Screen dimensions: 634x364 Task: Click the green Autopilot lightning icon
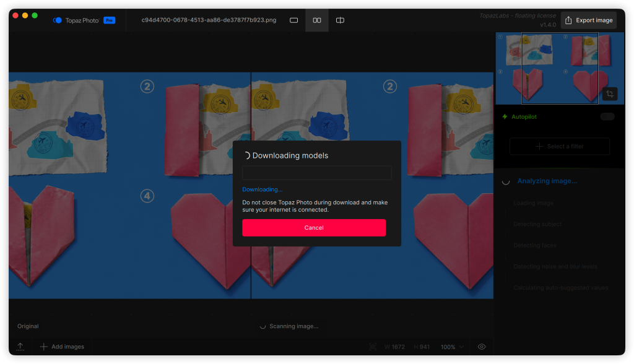[x=505, y=116]
